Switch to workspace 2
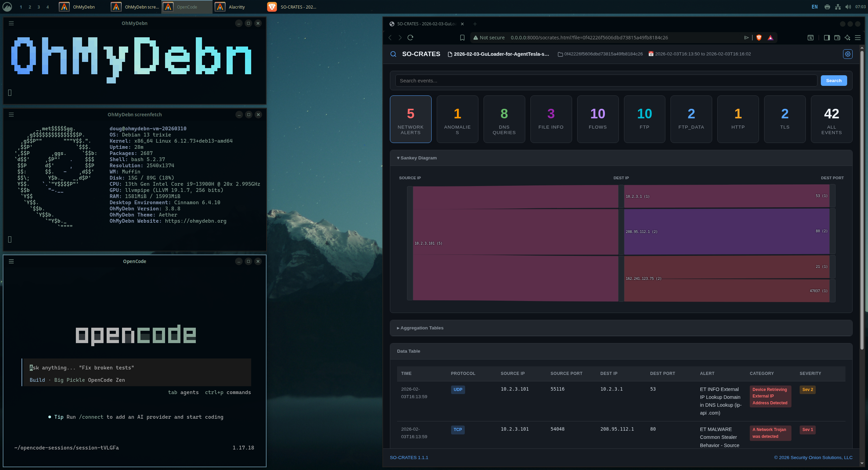 point(30,7)
